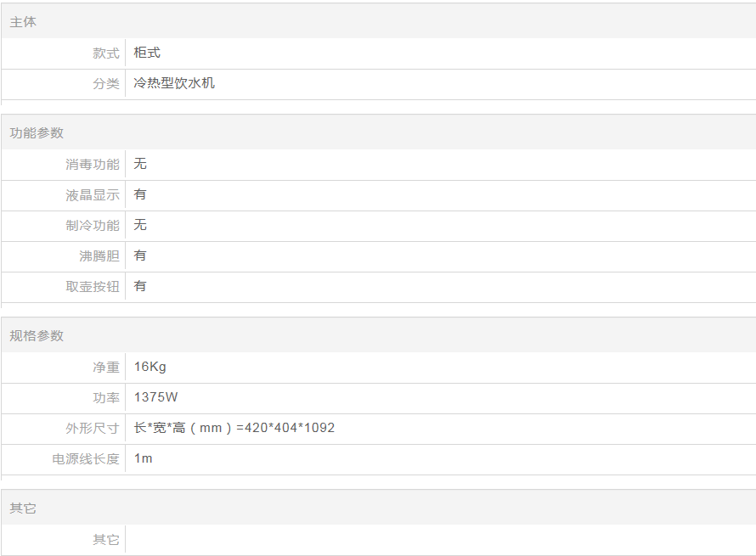Image resolution: width=756 pixels, height=556 pixels.
Task: Click the 电源线长度 row label
Action: click(86, 459)
